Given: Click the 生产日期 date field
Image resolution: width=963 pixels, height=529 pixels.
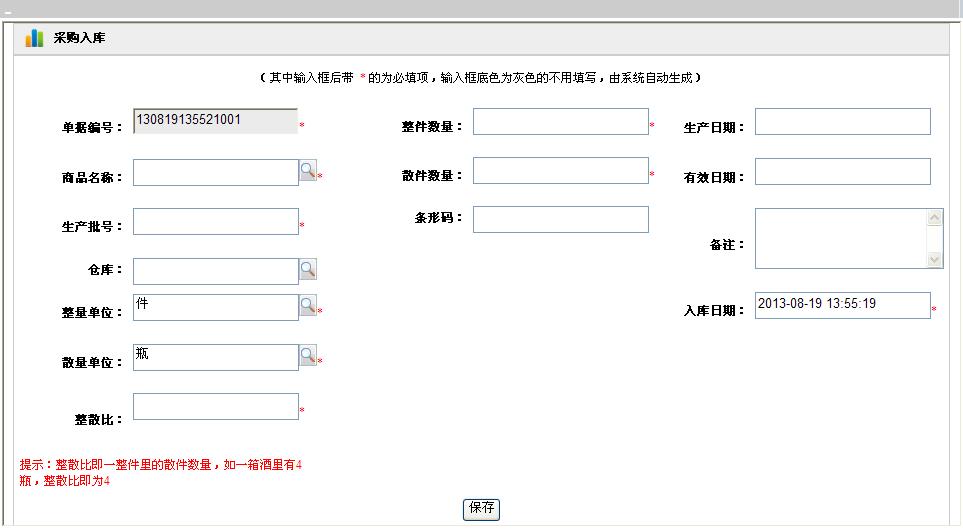Looking at the screenshot, I should (842, 122).
